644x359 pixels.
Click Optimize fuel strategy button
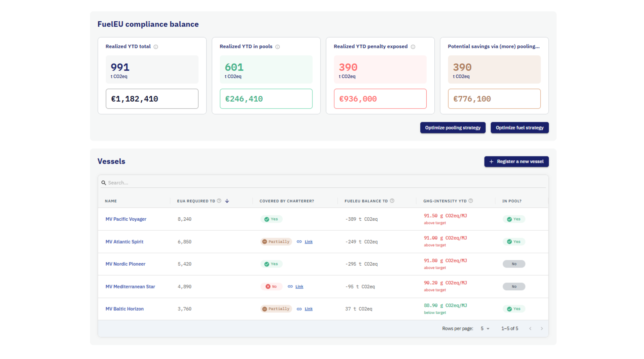coord(519,128)
